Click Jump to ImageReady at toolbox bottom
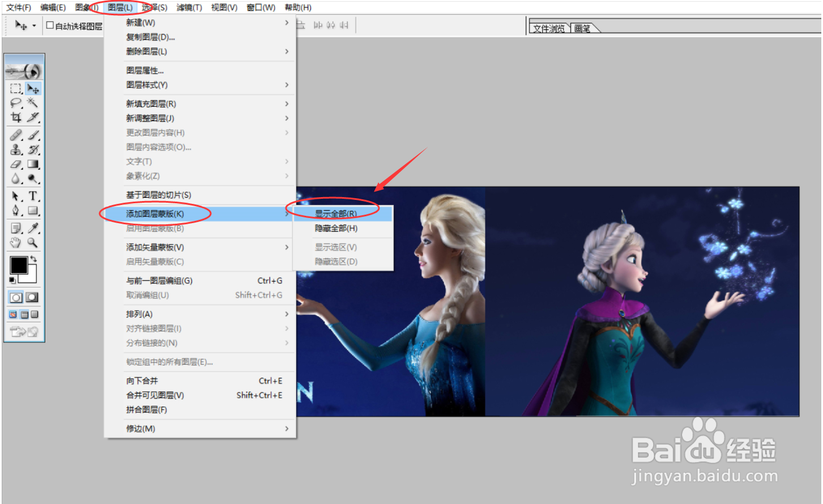 coord(24,332)
